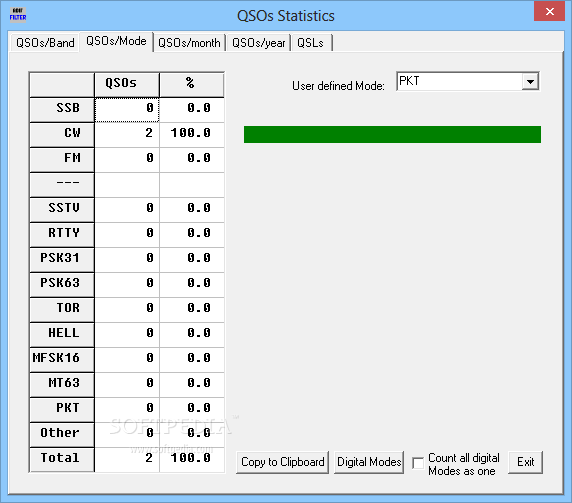Select the % column header
Screen dimensions: 572x503
[192, 85]
